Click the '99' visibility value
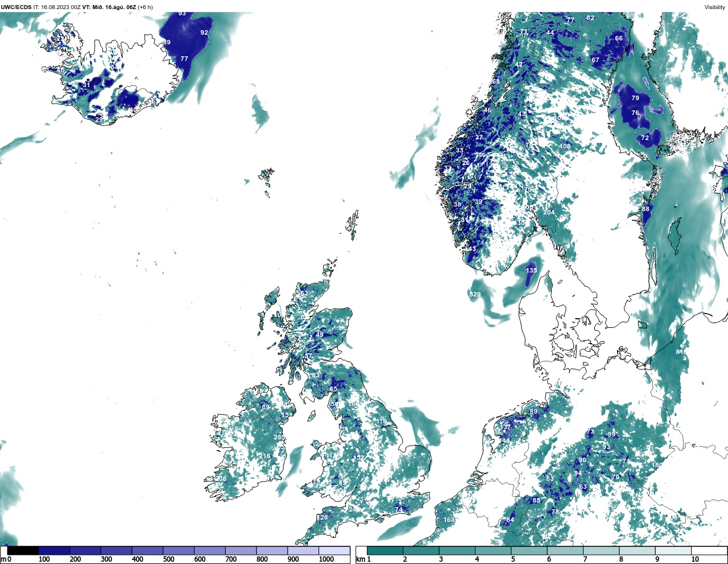Viewport: 728px width, 564px height. coord(611,434)
